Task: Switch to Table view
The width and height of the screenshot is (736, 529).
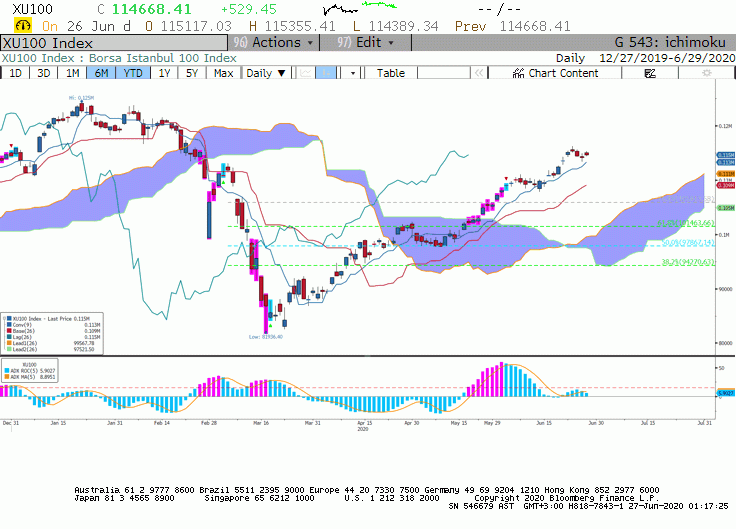Action: (391, 73)
